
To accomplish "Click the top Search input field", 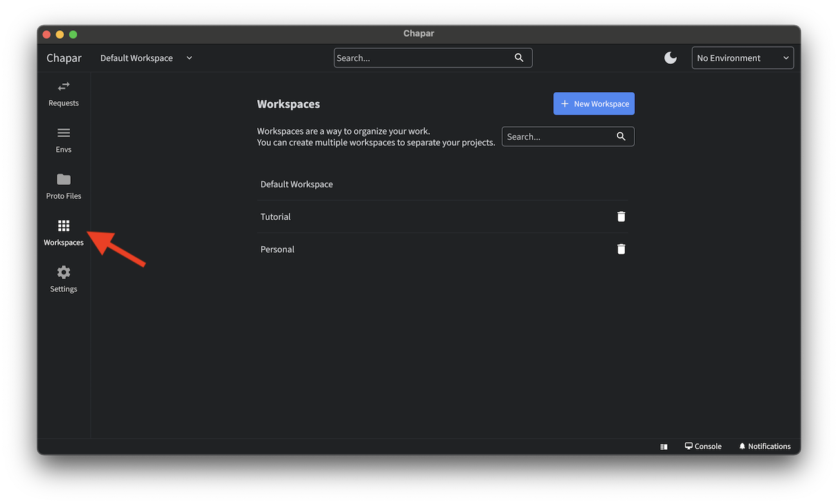I will (425, 57).
